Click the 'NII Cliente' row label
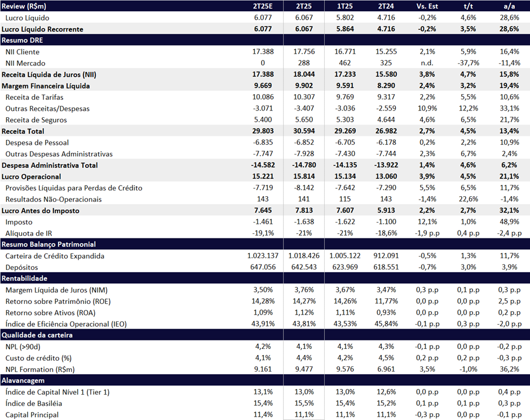 [x=23, y=52]
